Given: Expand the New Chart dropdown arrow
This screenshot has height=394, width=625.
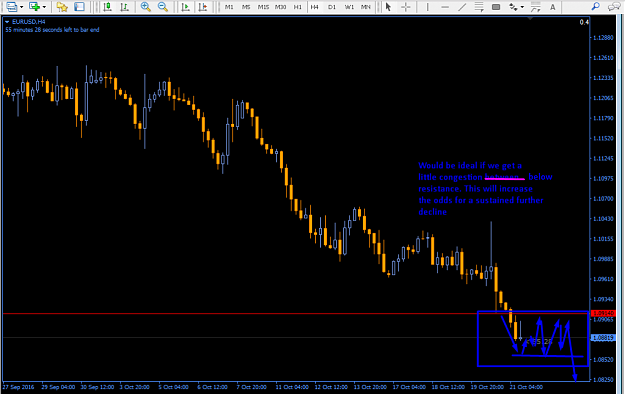Looking at the screenshot, I should point(44,7).
